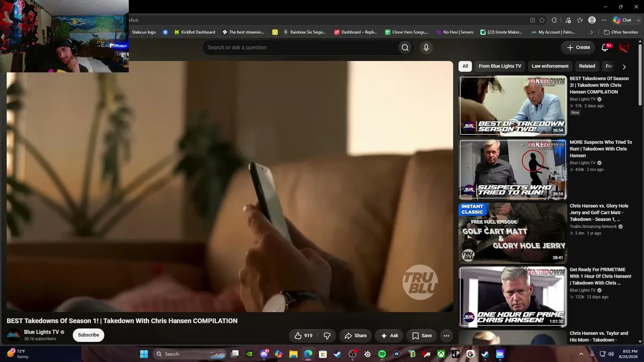Open Suspects Who Tried To Run thumbnail

coord(513,169)
